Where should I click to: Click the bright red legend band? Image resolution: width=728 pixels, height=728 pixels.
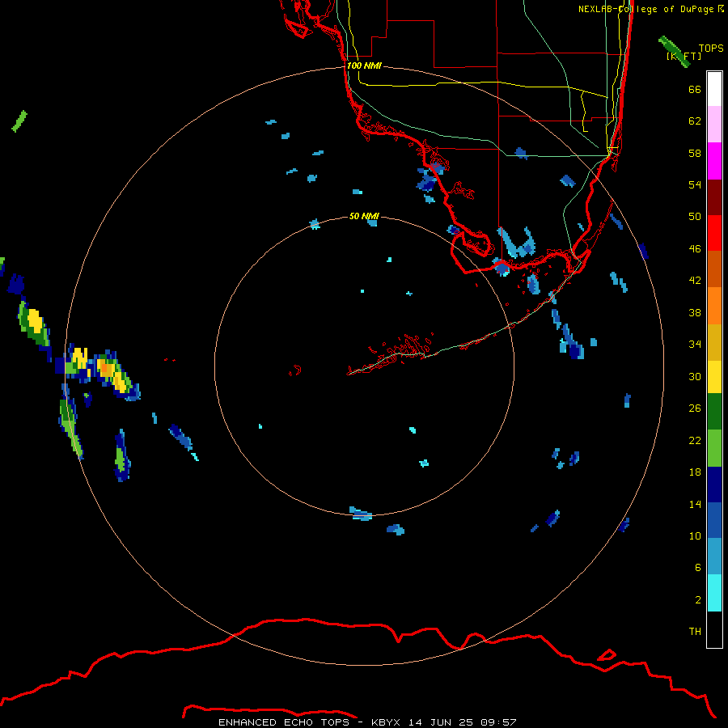pyautogui.click(x=714, y=233)
